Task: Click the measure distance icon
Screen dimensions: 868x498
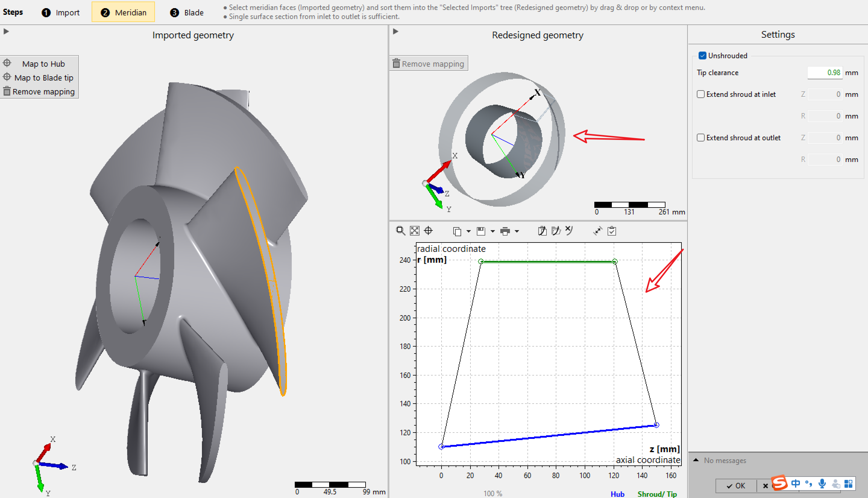Action: coord(597,231)
